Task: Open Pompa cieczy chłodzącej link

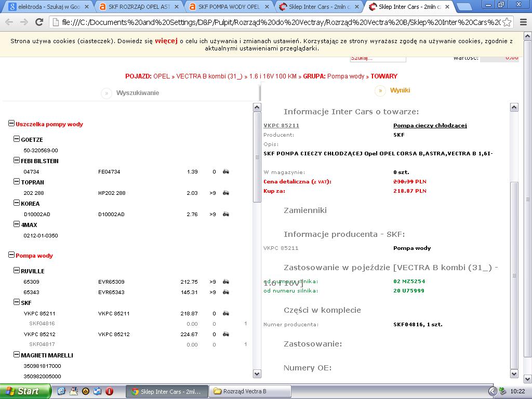Action: tap(430, 126)
